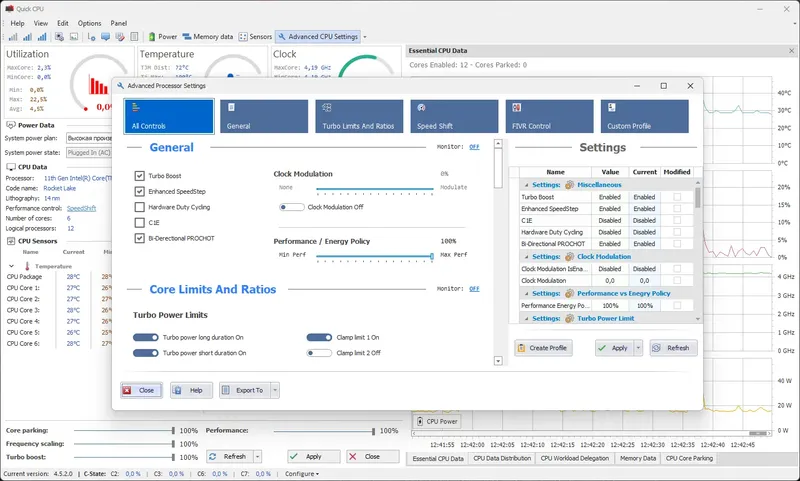Select the All Controls tile
This screenshot has width=800, height=481.
coord(169,116)
